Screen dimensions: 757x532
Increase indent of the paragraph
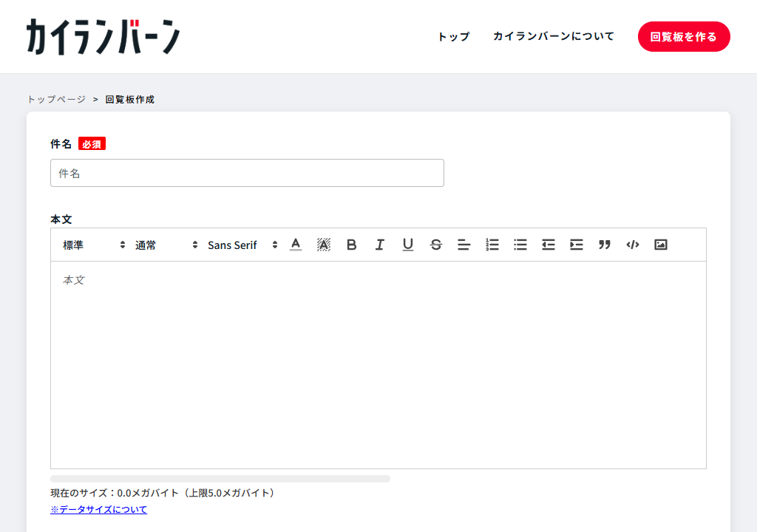pyautogui.click(x=577, y=245)
